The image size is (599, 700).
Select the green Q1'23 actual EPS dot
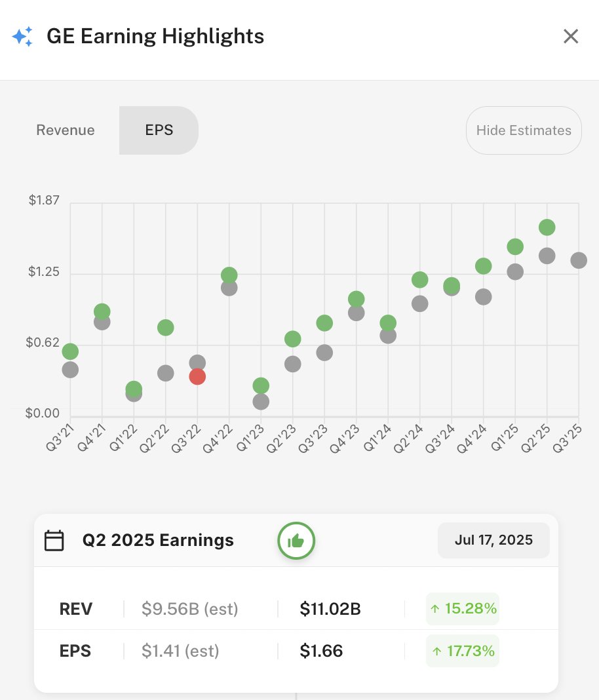[261, 385]
